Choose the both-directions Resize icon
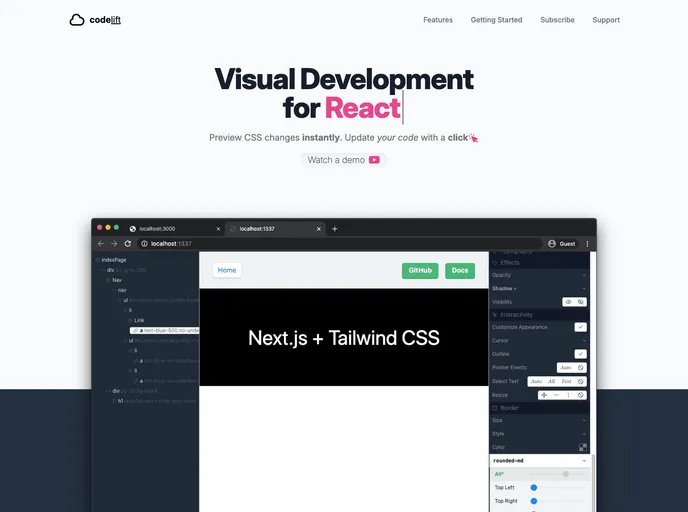Viewport: 688px width, 512px height. click(544, 395)
